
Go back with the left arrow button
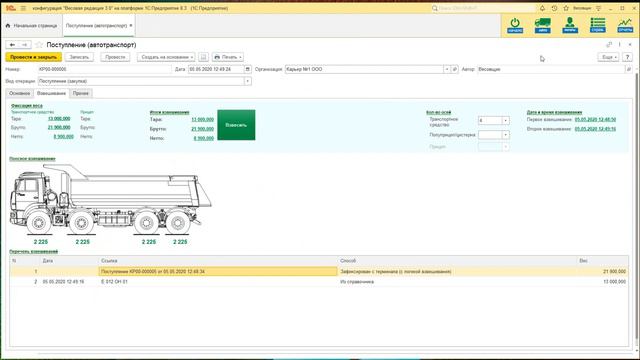click(12, 45)
